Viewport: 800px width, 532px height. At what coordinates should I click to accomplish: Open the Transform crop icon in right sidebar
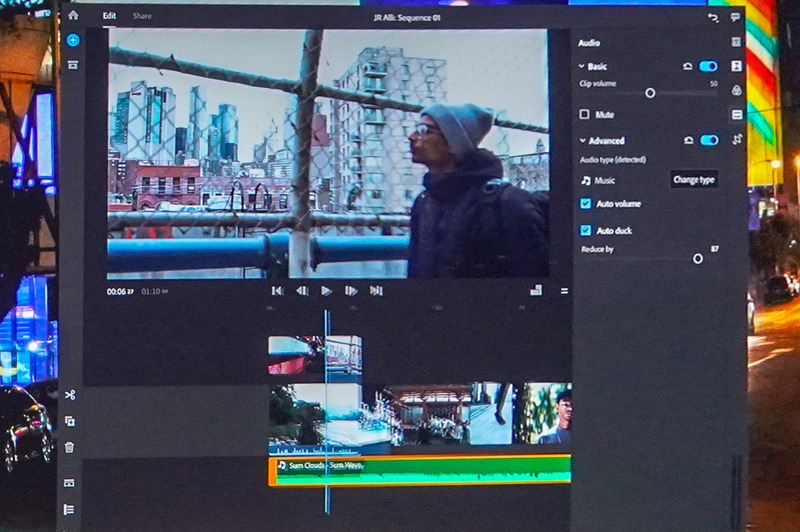737,139
